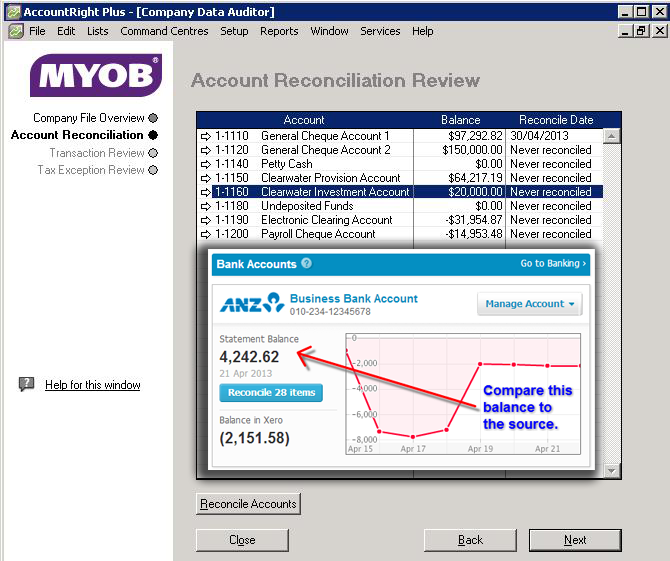Select the Company File Overview step
This screenshot has width=670, height=561.
click(88, 118)
